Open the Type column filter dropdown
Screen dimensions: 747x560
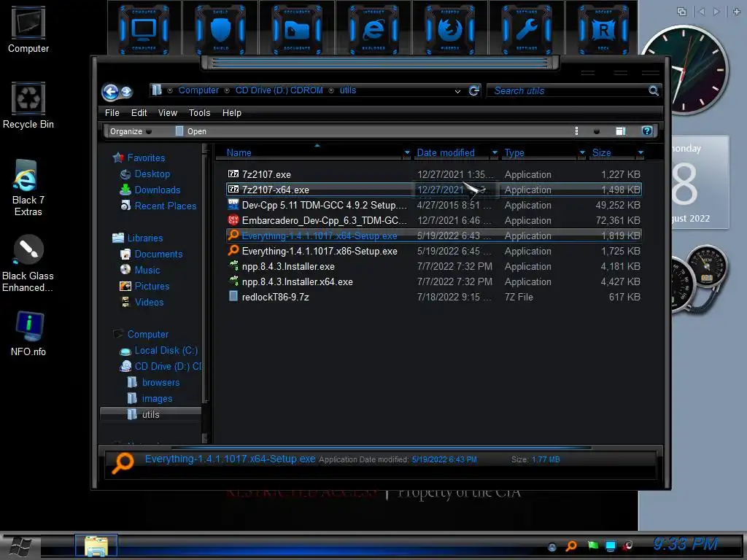(582, 153)
